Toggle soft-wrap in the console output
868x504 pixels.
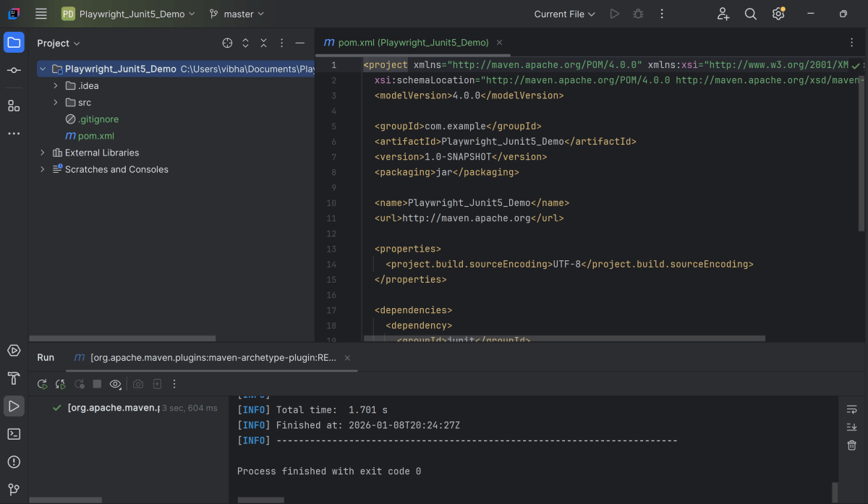click(x=851, y=409)
